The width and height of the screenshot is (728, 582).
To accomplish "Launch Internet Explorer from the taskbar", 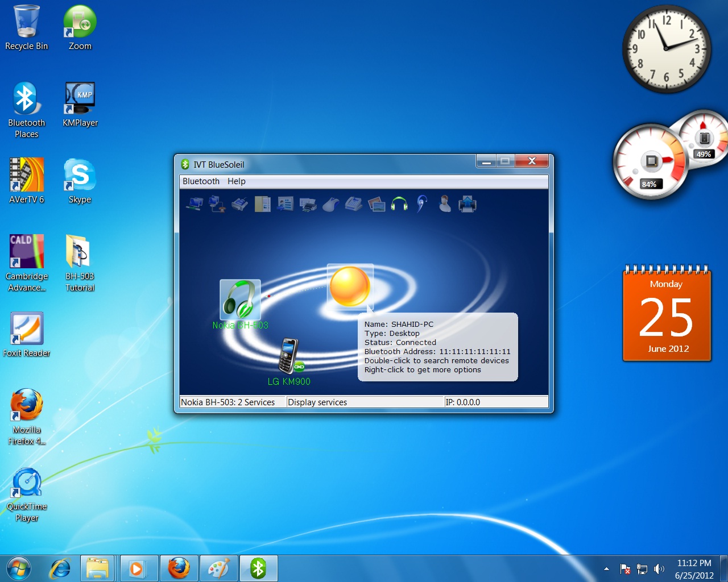I will pos(60,568).
